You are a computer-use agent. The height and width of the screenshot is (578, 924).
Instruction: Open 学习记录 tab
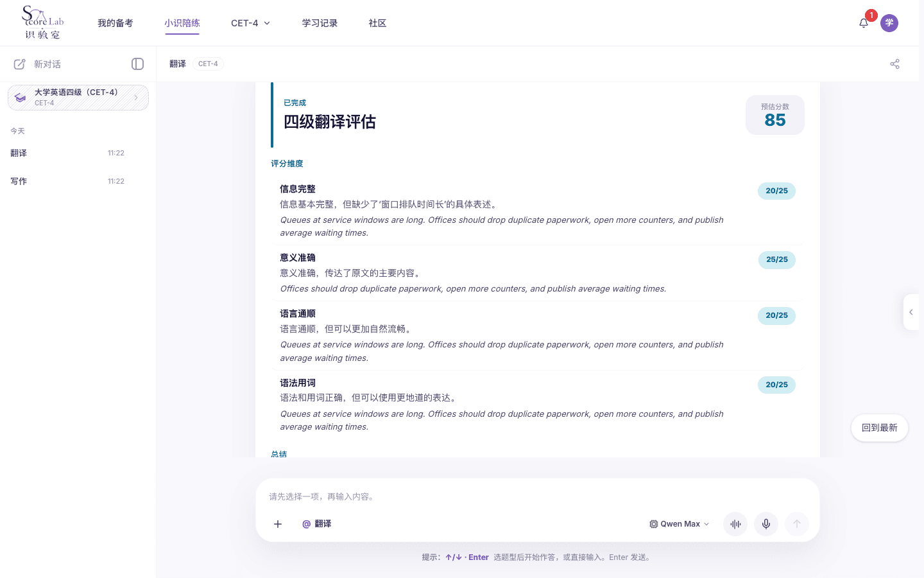point(320,23)
